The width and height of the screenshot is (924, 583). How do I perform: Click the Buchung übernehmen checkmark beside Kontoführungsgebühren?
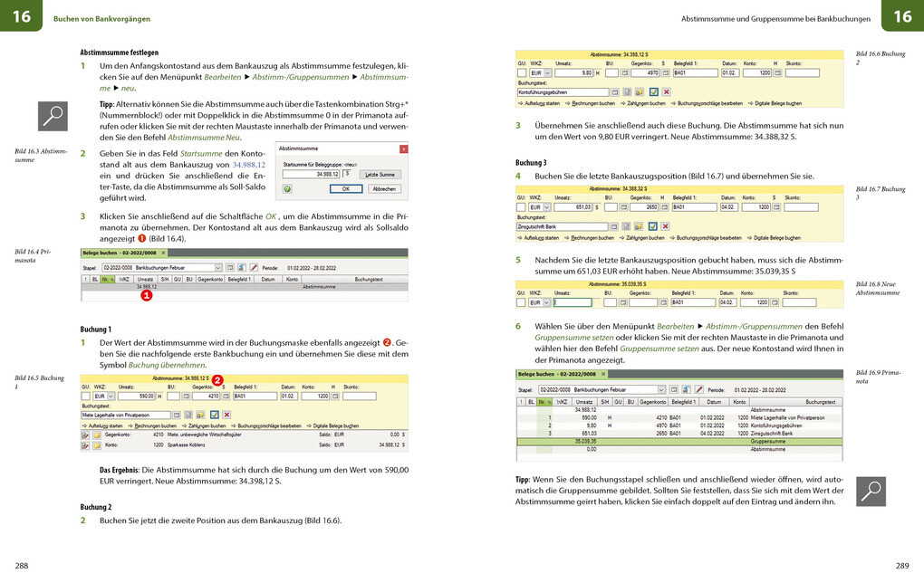[x=653, y=92]
